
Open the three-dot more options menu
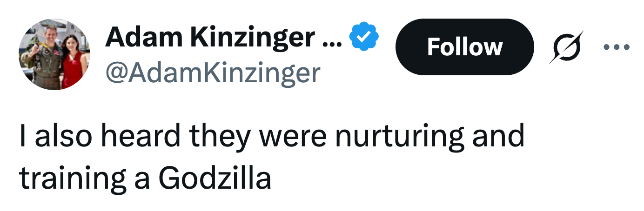(x=617, y=47)
